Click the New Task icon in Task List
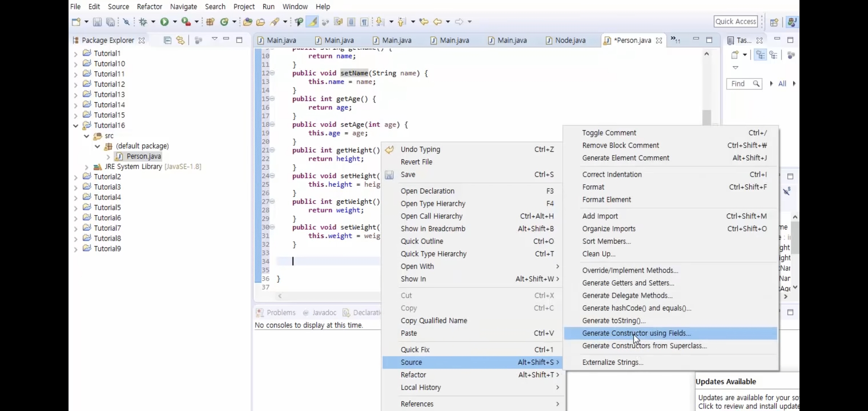Screen dimensions: 868x411 735,55
